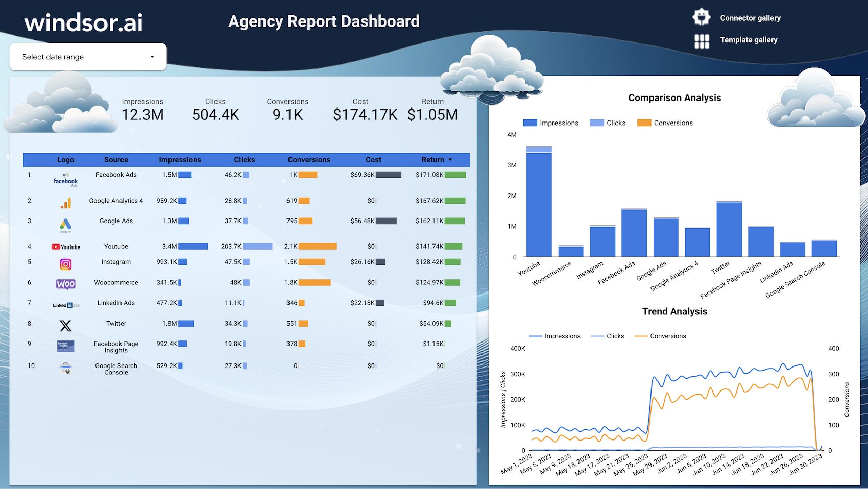Open the Select date range dropdown

[x=88, y=57]
